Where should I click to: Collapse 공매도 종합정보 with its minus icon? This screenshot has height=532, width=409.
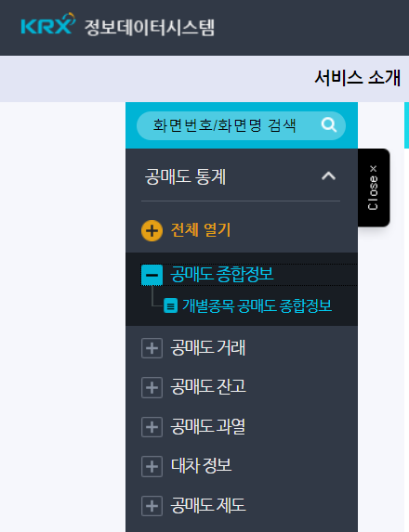pos(152,275)
